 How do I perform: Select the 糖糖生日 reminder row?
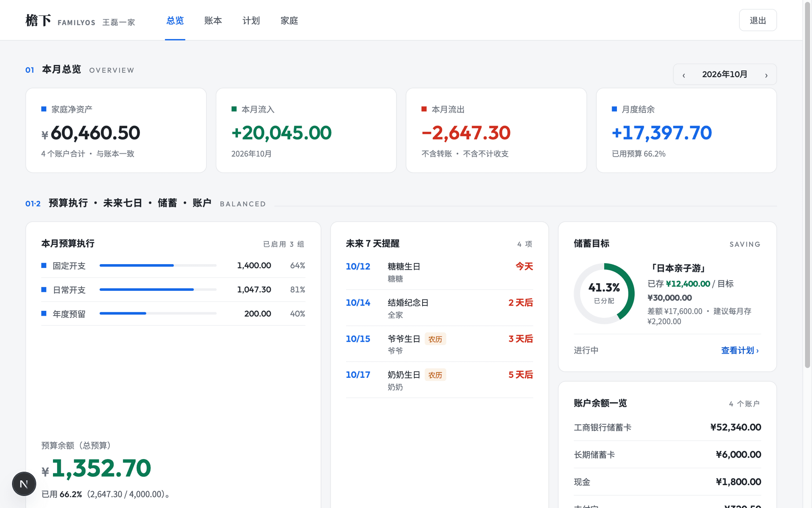[439, 272]
